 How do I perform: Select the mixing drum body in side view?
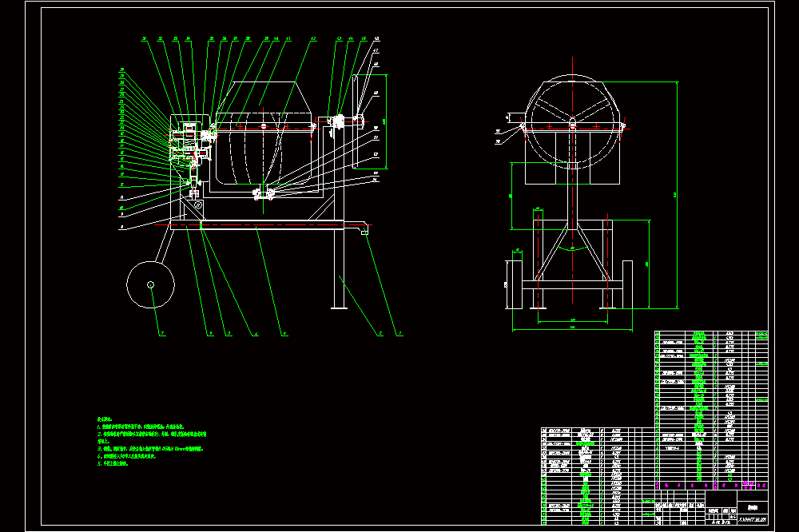[264, 133]
